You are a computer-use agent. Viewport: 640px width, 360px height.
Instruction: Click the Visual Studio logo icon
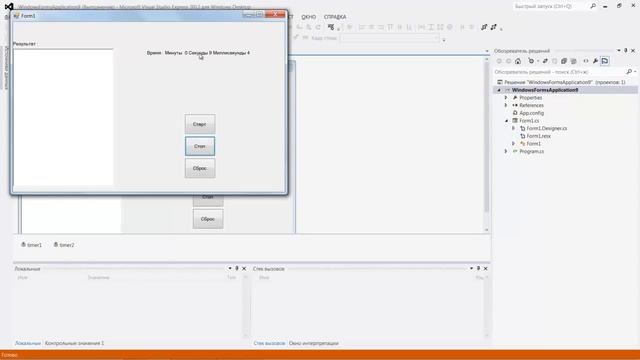9,7
